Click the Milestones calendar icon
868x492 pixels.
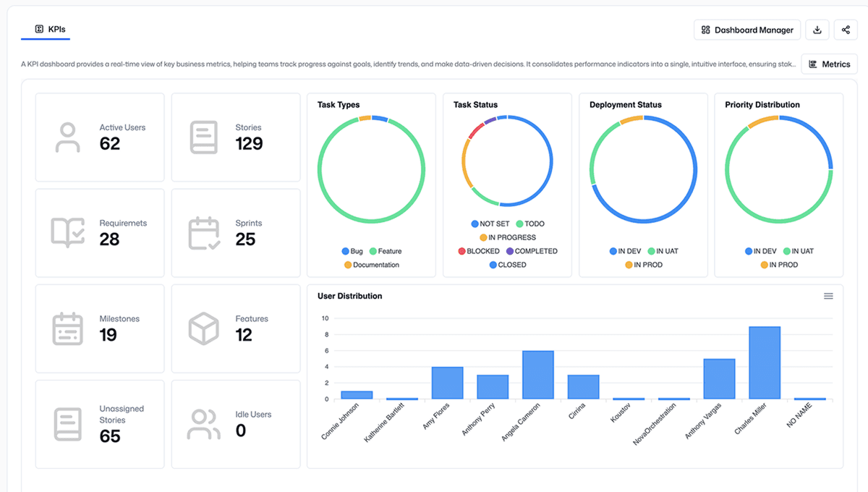point(67,328)
